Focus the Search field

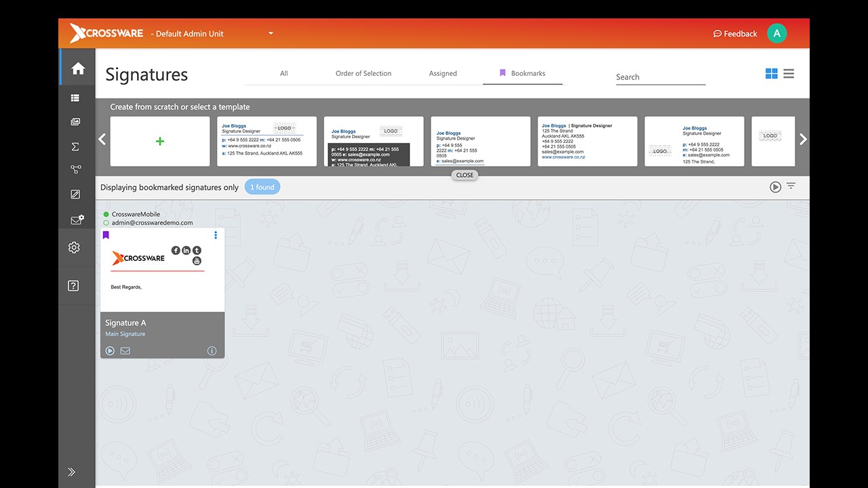[660, 77]
